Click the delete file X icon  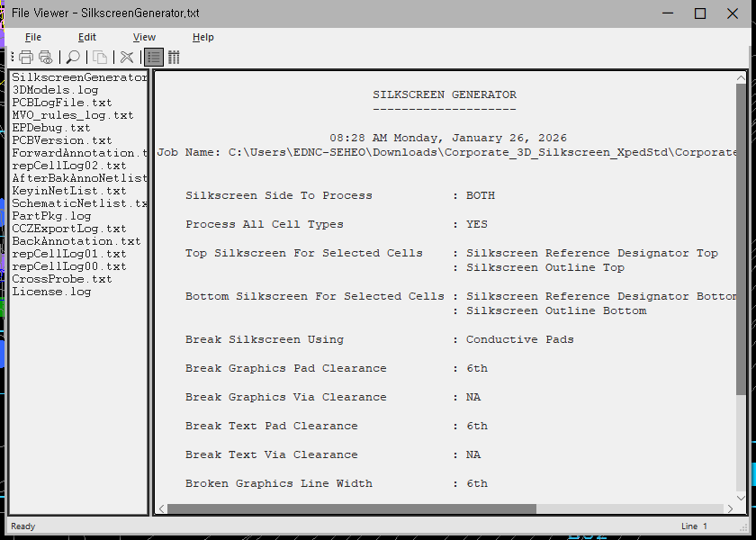pos(127,57)
